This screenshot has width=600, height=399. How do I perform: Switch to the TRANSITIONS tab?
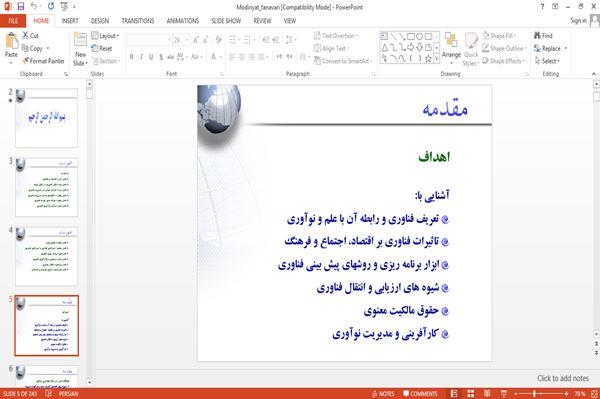tap(138, 21)
